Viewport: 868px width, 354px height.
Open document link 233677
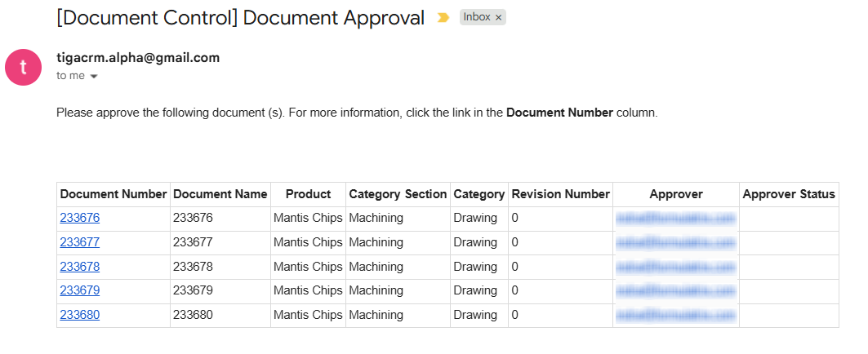[x=80, y=242]
